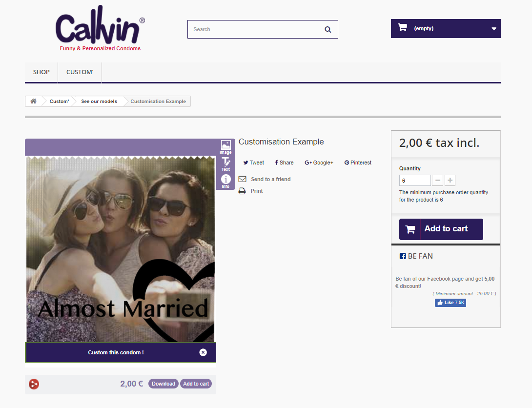The image size is (532, 408).
Task: Increase quantity with plus button
Action: pos(450,181)
